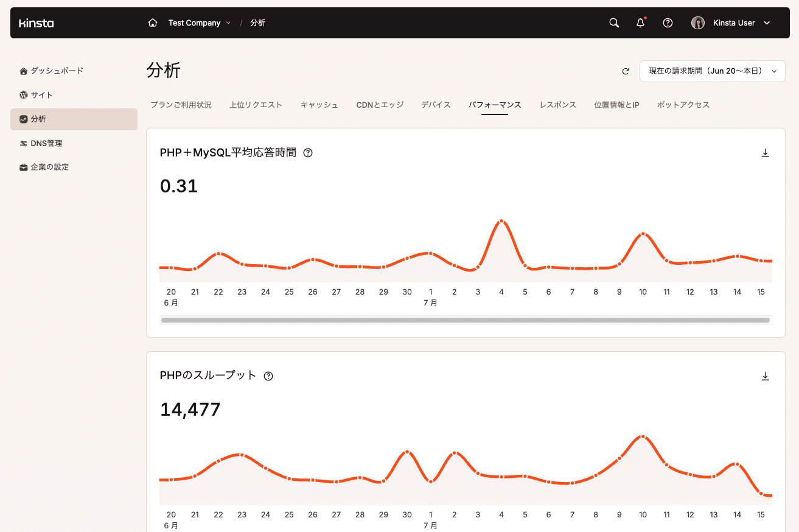Image resolution: width=799 pixels, height=532 pixels.
Task: Click June 22 point on response chart
Action: coord(218,253)
